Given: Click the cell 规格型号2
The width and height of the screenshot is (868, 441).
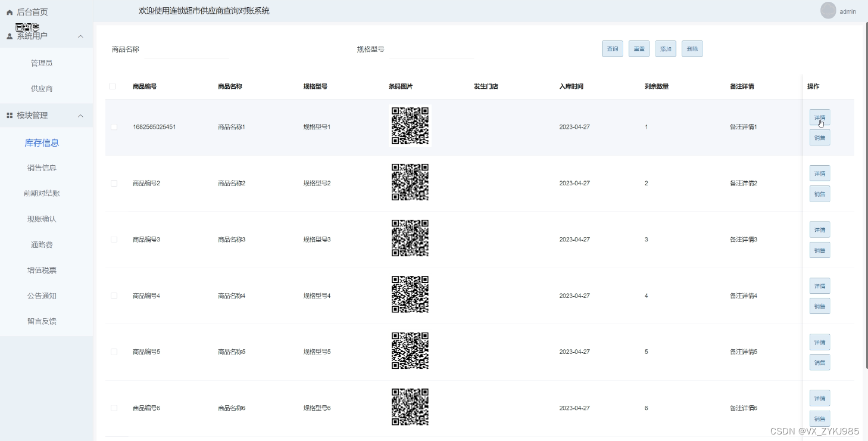Looking at the screenshot, I should tap(317, 183).
